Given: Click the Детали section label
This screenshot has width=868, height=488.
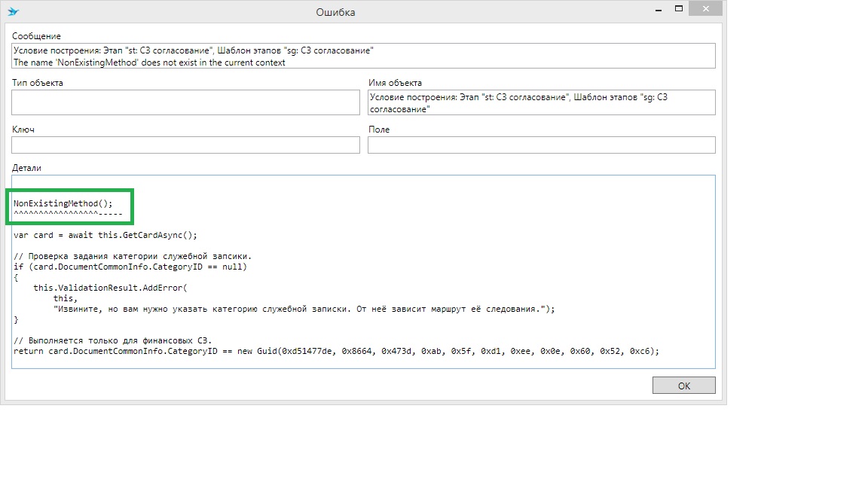Looking at the screenshot, I should pos(27,167).
